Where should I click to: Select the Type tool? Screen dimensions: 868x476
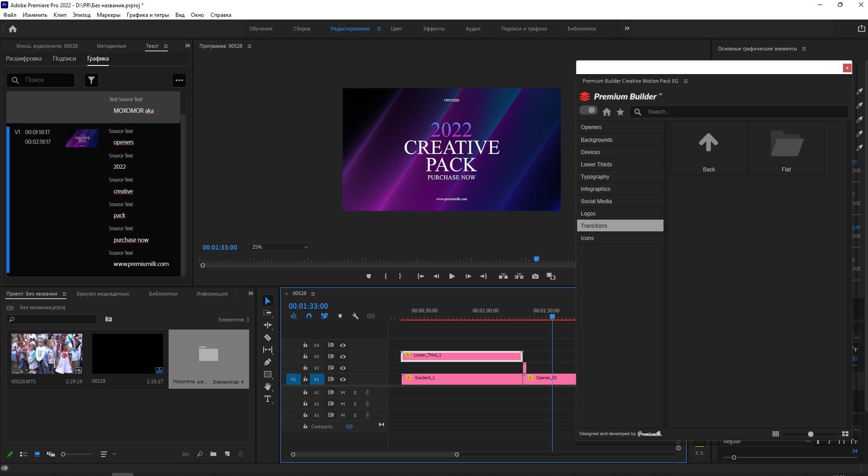pos(268,399)
